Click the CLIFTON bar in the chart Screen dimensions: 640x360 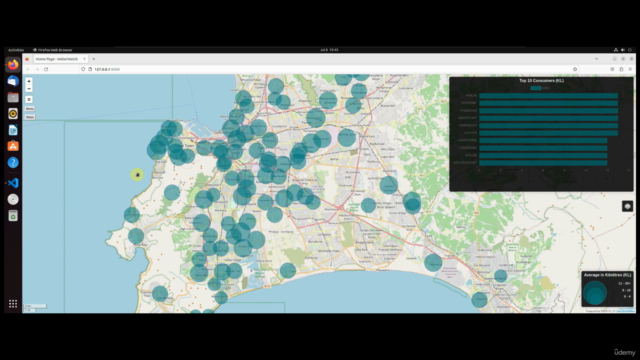[x=548, y=133]
